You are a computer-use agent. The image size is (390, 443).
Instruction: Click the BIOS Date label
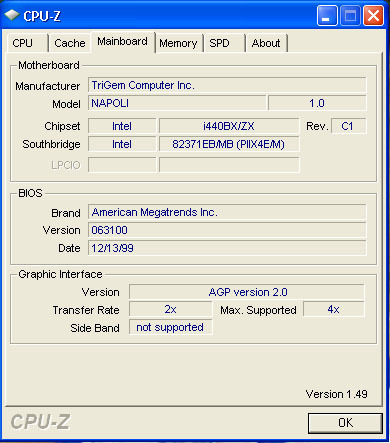[x=69, y=248]
